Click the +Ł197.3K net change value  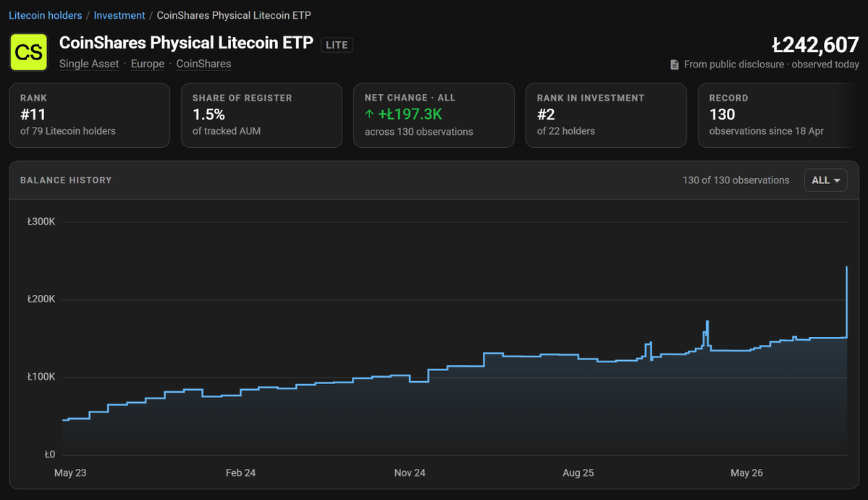(410, 114)
